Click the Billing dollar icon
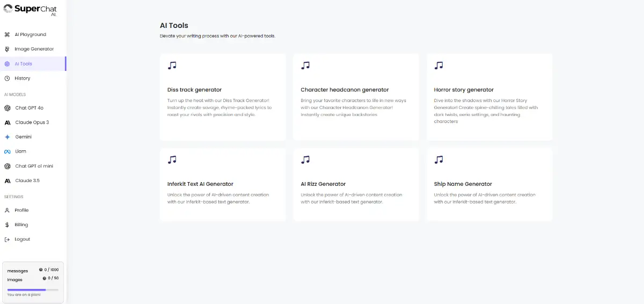The image size is (644, 304). [7, 225]
